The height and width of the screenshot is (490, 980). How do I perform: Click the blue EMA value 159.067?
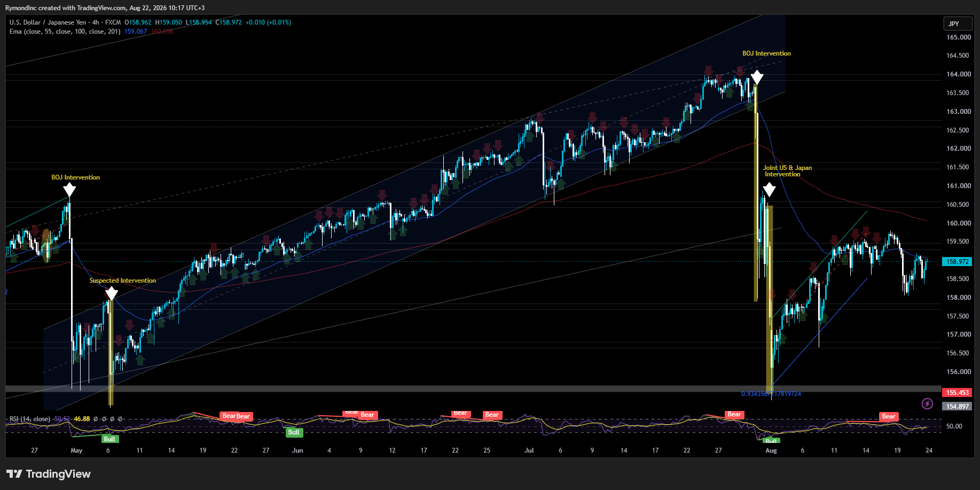pos(136,32)
